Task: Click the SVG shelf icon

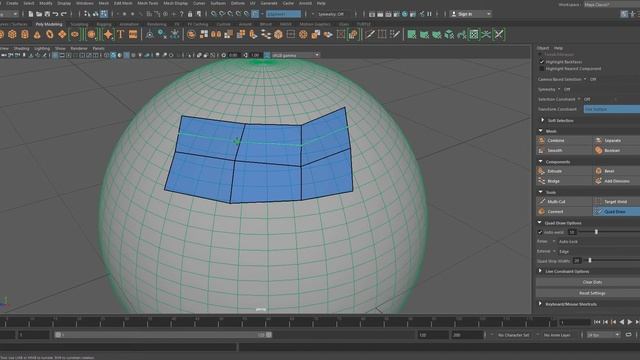Action: click(x=133, y=35)
